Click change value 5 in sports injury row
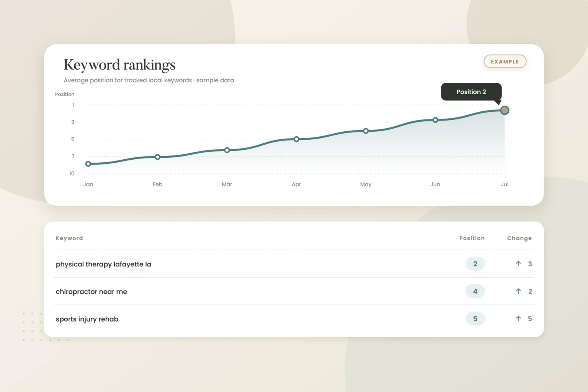Image resolution: width=588 pixels, height=392 pixels. tap(530, 318)
